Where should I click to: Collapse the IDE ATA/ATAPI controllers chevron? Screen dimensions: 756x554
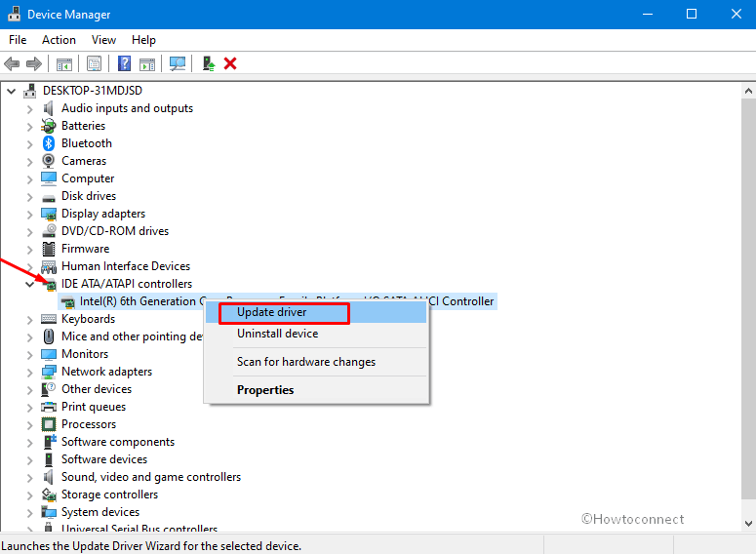29,284
